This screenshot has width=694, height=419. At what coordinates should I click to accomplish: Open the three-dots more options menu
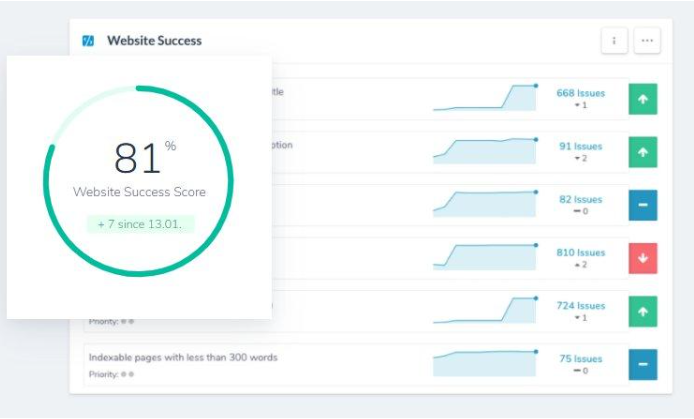point(647,41)
